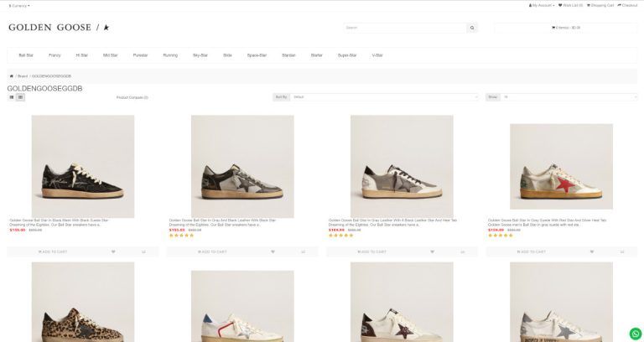The width and height of the screenshot is (644, 342).
Task: Open the Shopping Cart link
Action: (600, 5)
